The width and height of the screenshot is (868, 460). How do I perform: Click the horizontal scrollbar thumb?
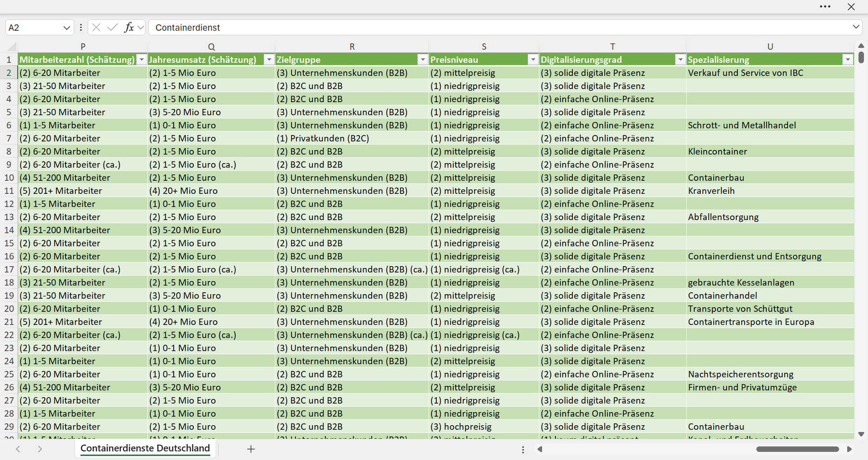point(798,449)
